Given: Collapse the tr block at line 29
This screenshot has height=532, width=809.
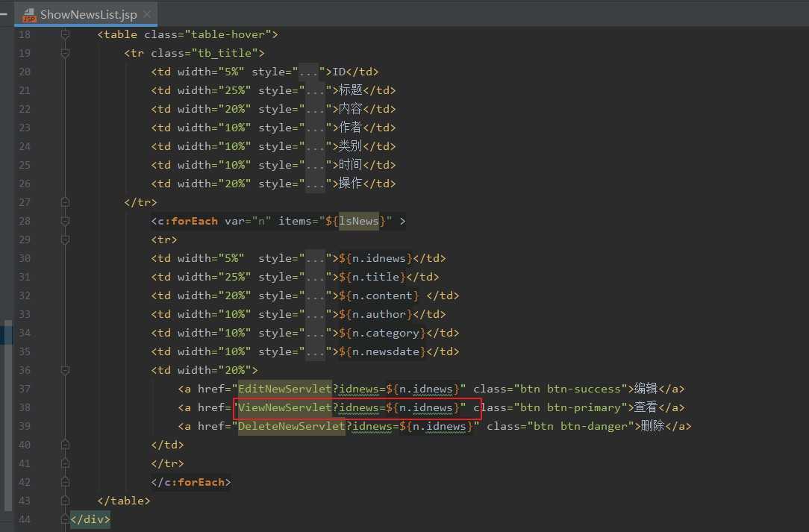Looking at the screenshot, I should click(65, 240).
